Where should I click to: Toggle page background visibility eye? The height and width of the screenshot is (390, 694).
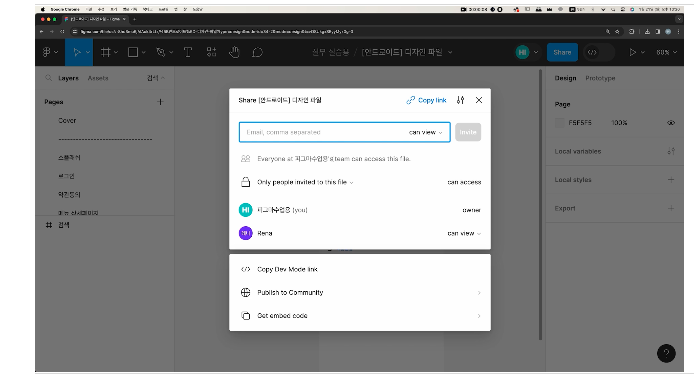pyautogui.click(x=671, y=123)
